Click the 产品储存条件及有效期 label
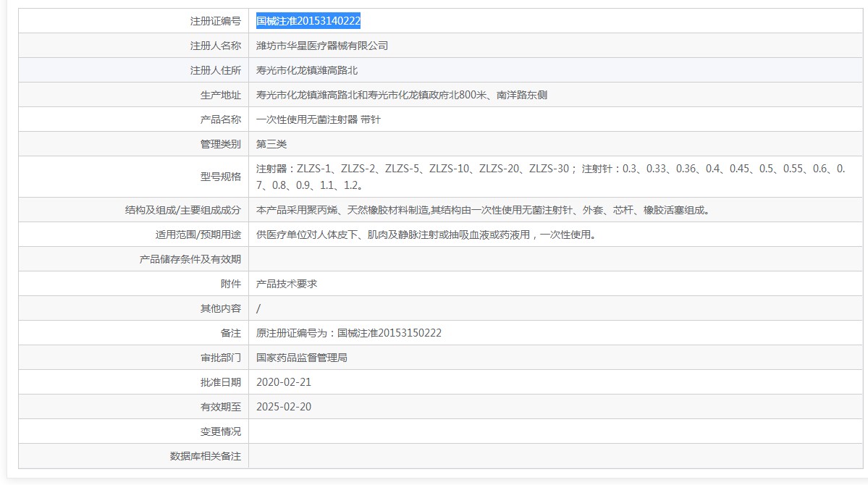 (x=190, y=259)
